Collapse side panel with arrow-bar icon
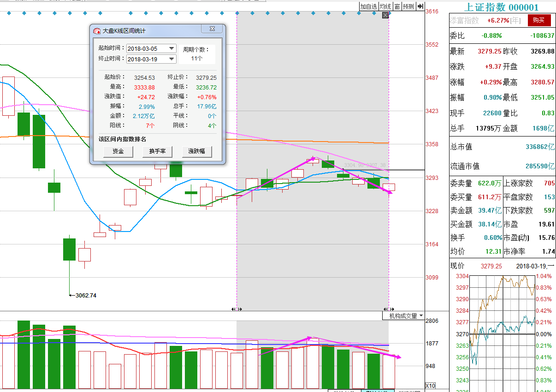556x392 pixels. tap(420, 6)
